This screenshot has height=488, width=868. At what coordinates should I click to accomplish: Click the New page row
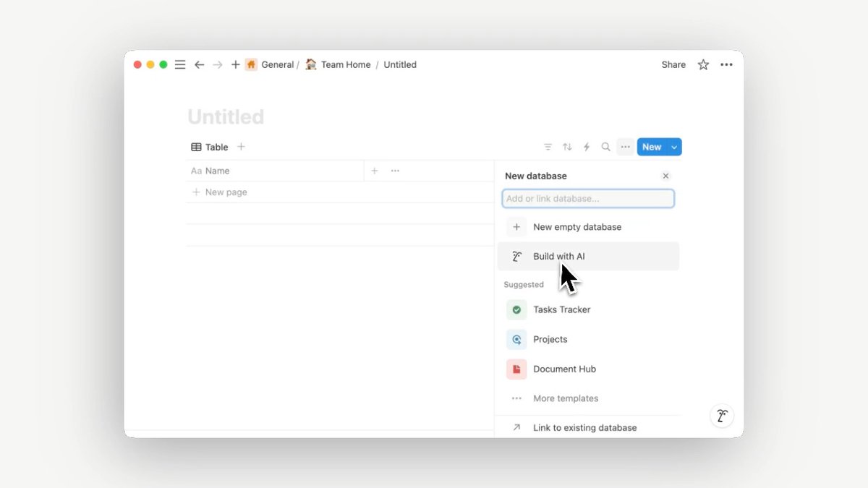pos(340,192)
